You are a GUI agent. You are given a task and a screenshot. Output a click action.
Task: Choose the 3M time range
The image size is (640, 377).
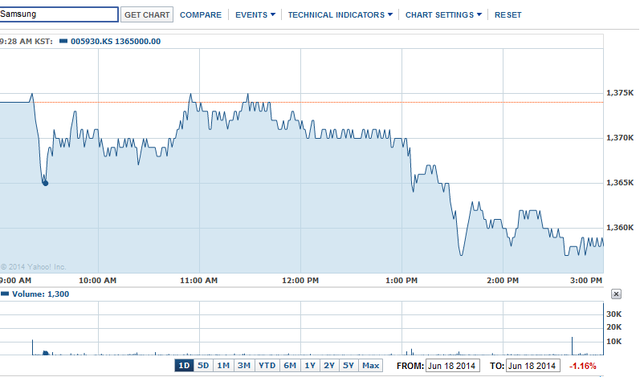(244, 366)
